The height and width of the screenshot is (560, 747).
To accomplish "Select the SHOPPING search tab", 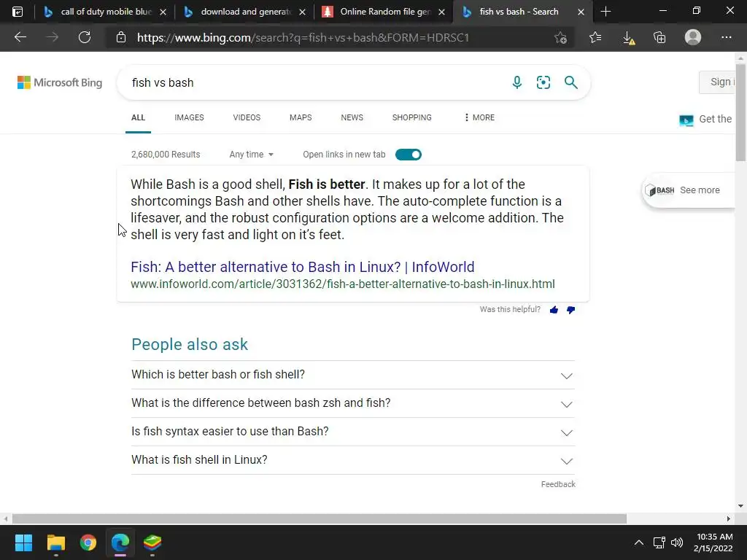I will pyautogui.click(x=412, y=117).
